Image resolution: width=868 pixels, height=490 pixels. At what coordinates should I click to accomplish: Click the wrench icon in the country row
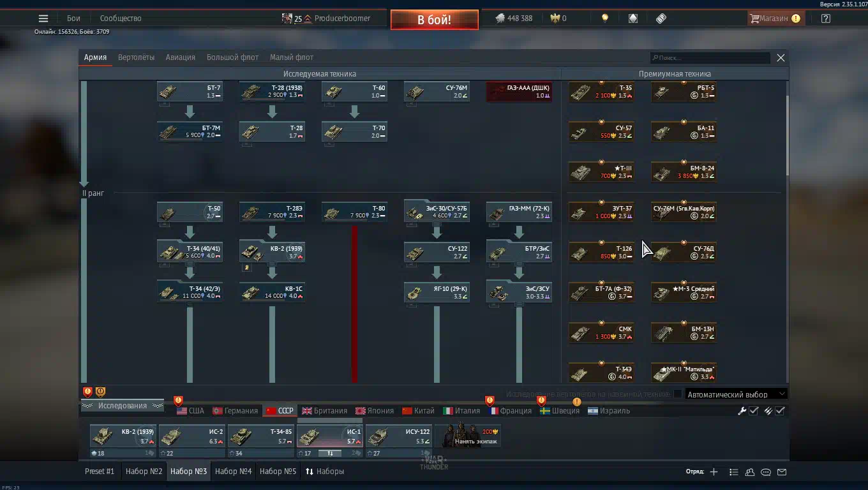click(x=742, y=411)
